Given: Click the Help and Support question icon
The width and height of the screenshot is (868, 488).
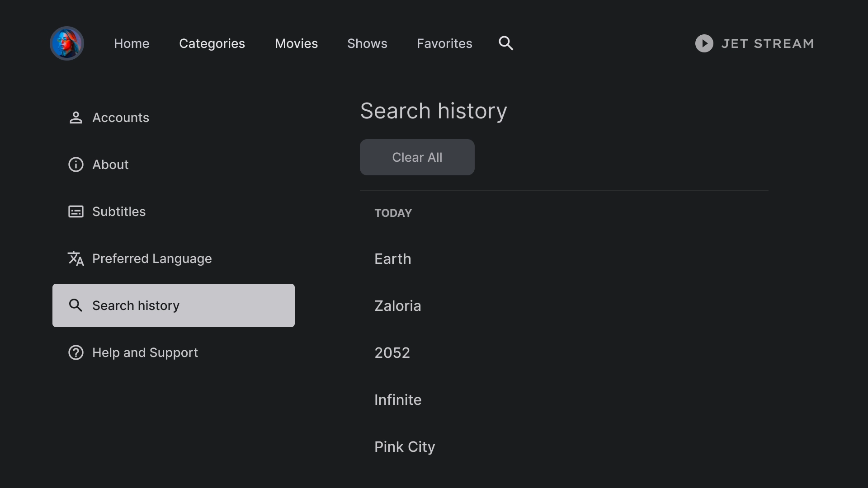Looking at the screenshot, I should coord(75,352).
